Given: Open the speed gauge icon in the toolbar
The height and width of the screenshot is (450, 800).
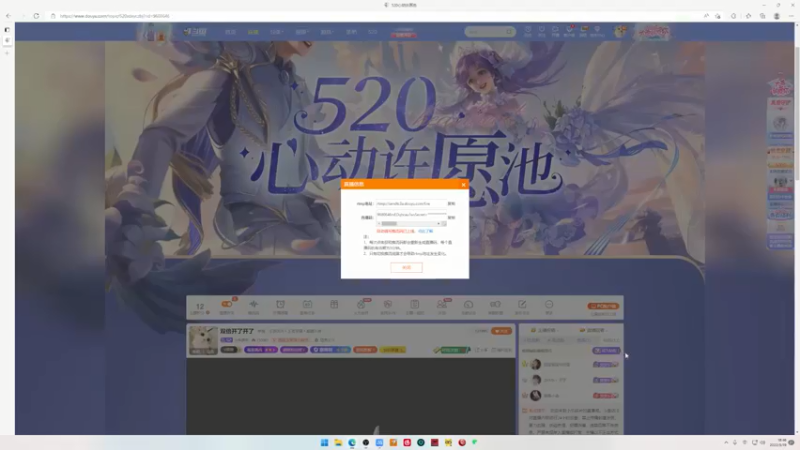Looking at the screenshot, I should tap(468, 305).
